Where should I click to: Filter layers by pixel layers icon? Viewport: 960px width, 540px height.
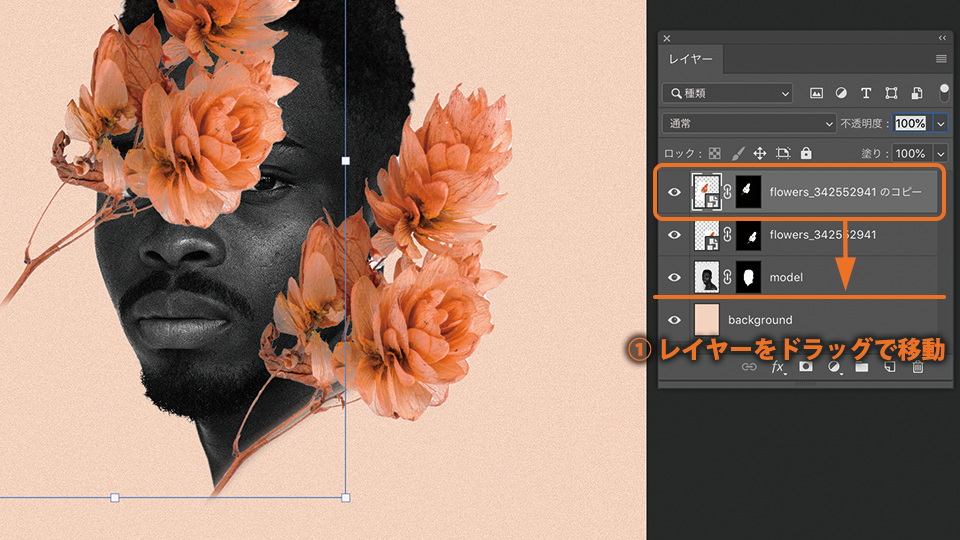click(816, 93)
